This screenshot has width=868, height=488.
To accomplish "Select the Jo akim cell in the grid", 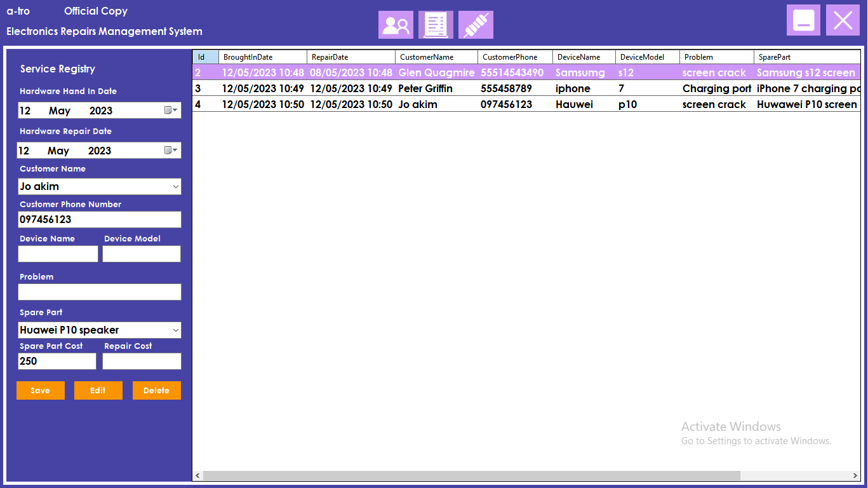I will 437,105.
